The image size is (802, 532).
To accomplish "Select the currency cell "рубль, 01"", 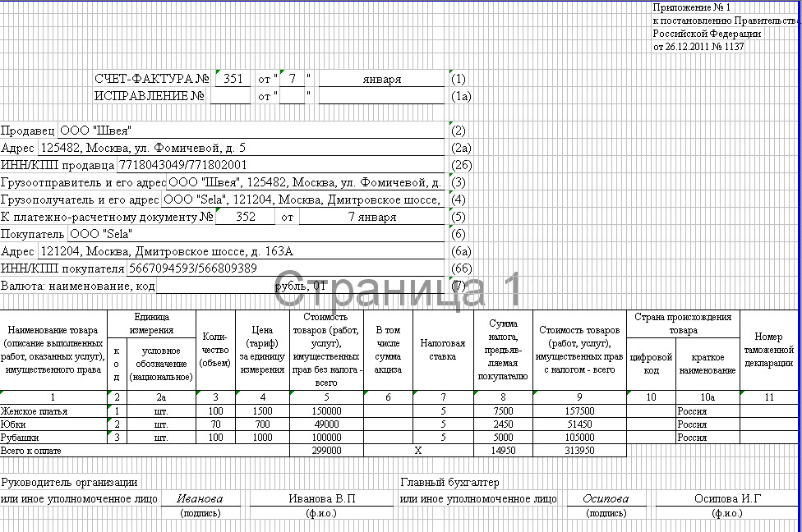I will coord(300,286).
